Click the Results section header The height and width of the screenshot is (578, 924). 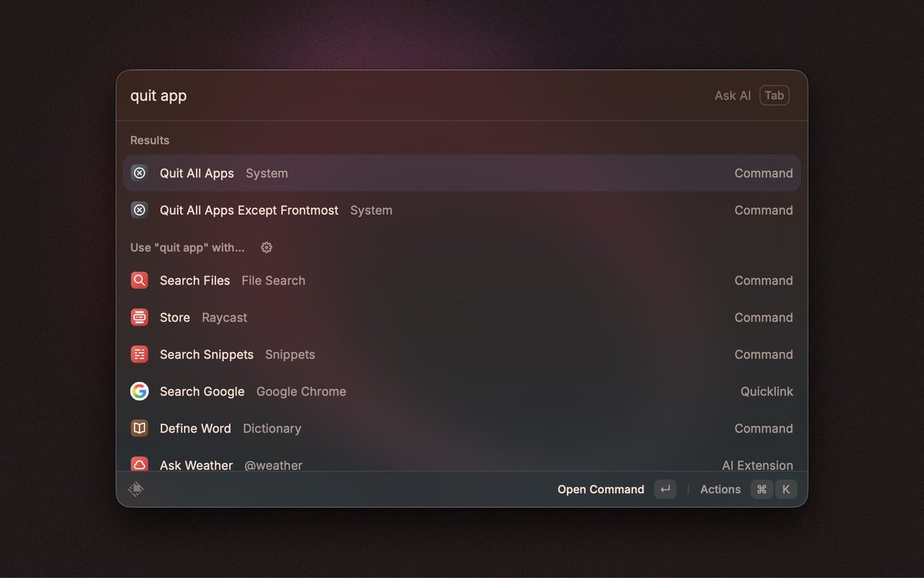point(149,140)
